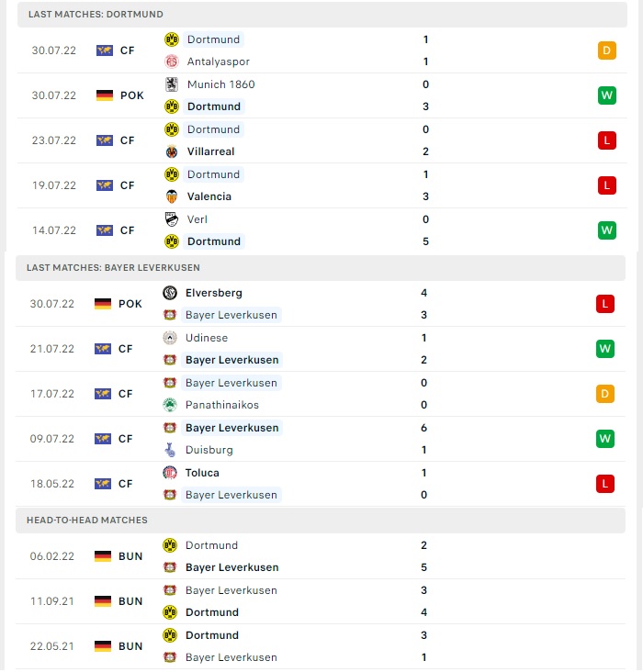This screenshot has height=672, width=643.
Task: Click the Duisburg zebra crest icon
Action: click(x=170, y=450)
